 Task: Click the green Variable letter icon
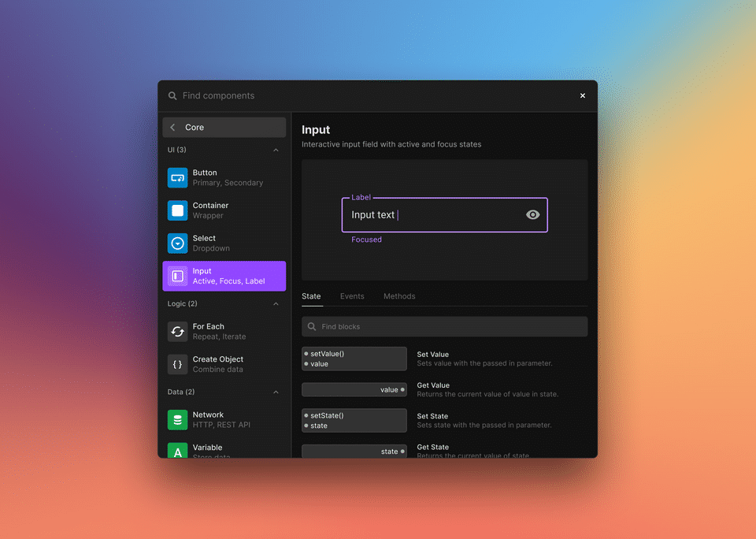(177, 450)
